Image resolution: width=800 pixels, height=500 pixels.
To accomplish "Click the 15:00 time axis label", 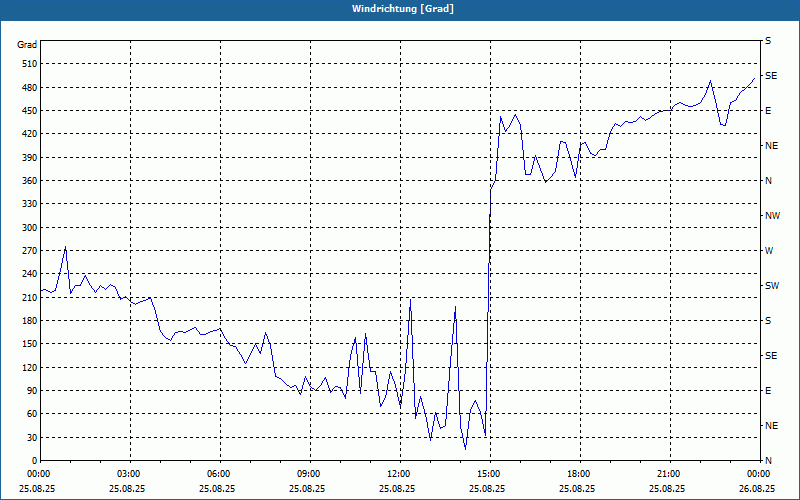I will tap(487, 474).
